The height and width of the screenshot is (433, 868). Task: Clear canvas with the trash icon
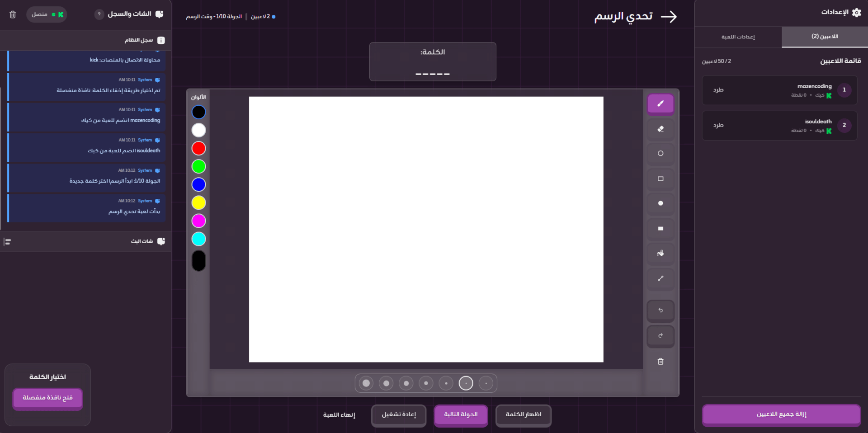pyautogui.click(x=660, y=362)
